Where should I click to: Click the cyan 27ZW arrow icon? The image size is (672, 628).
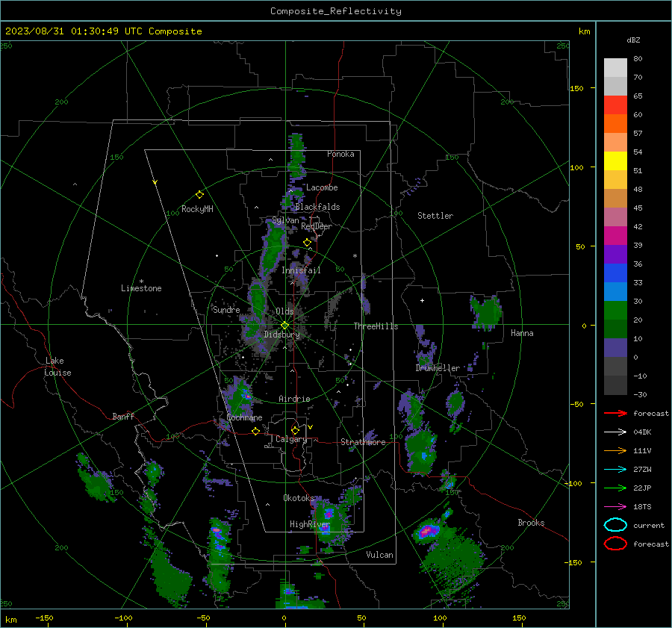point(615,470)
